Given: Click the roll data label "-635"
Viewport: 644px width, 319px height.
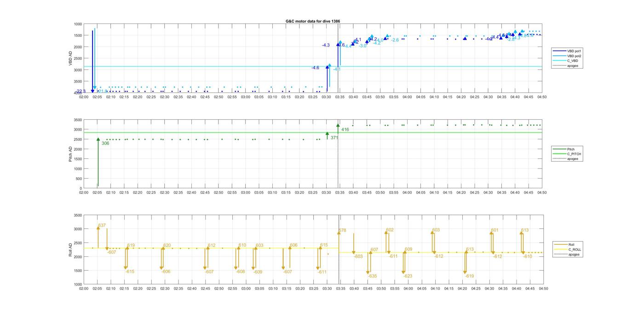Looking at the screenshot, I should 372,276.
